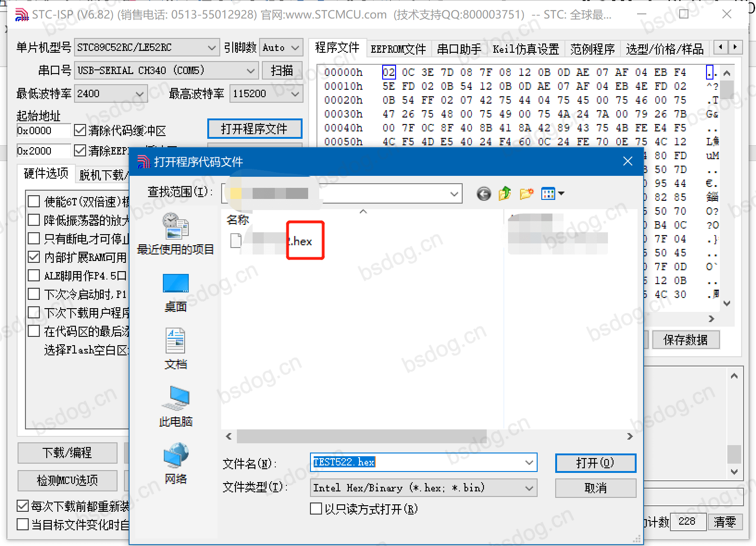The height and width of the screenshot is (546, 756).
Task: Select Desktop (桌面) shortcut icon
Action: click(x=176, y=293)
